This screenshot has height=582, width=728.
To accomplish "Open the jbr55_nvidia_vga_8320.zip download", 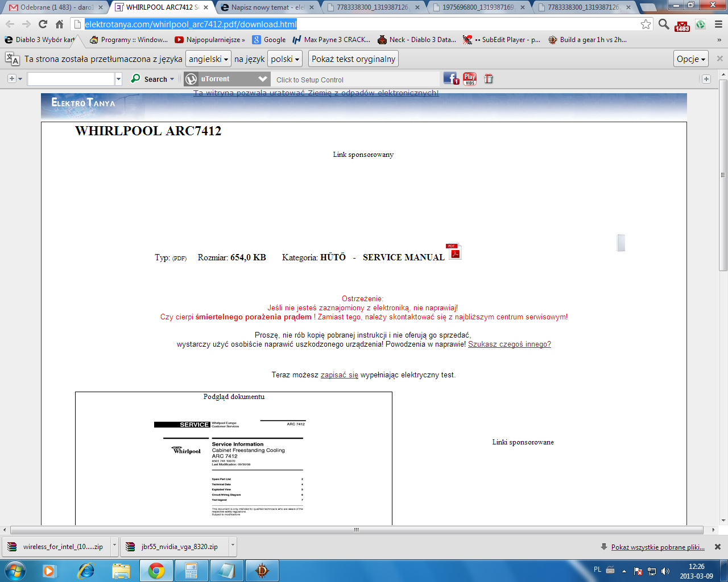I will click(x=174, y=547).
